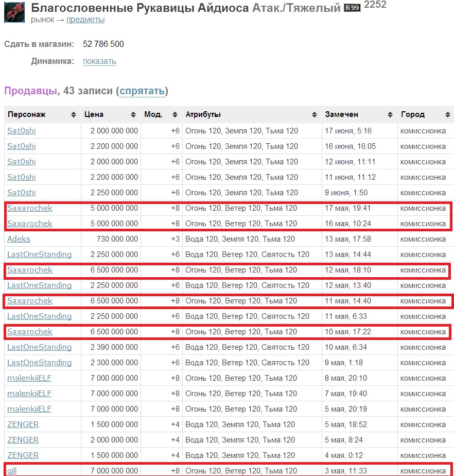The image size is (454, 476).
Task: Click price 2 250 000 000 in 9 июня row
Action: (114, 193)
